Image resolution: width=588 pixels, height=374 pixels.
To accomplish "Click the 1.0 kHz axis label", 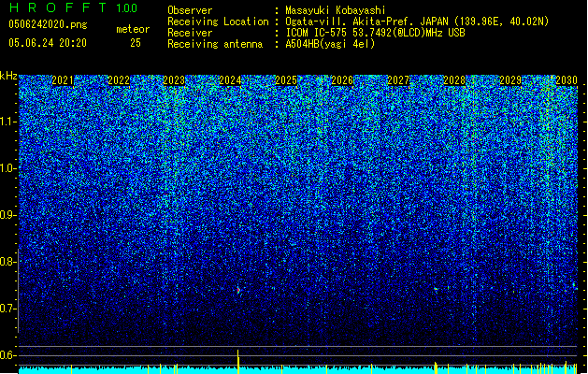I will (8, 168).
